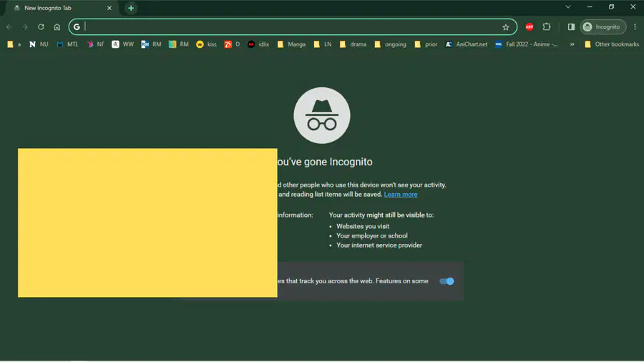Screen dimensions: 644x362
Task: Restore down the Chrome window
Action: click(x=611, y=7)
